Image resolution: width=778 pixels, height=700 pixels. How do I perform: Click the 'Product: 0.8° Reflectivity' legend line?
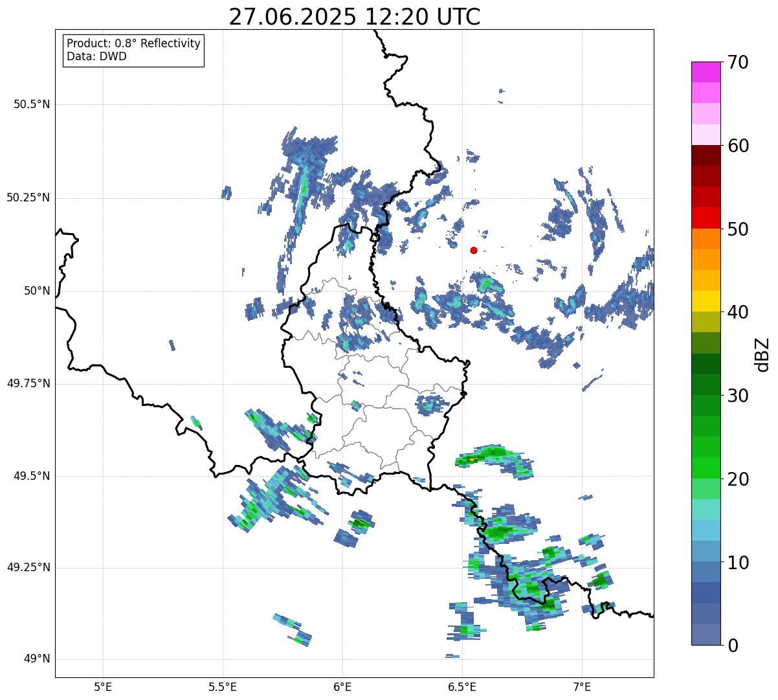134,44
